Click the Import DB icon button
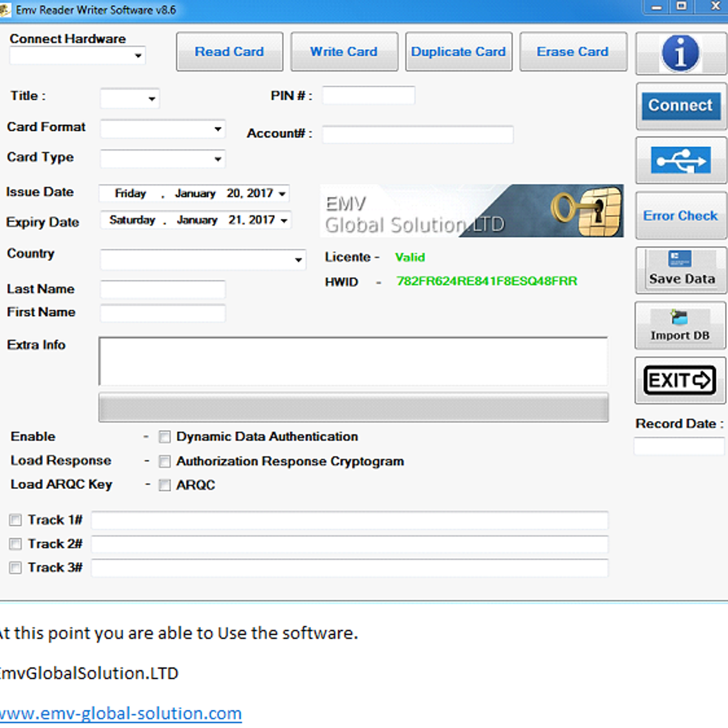728x728 pixels. coord(679,326)
